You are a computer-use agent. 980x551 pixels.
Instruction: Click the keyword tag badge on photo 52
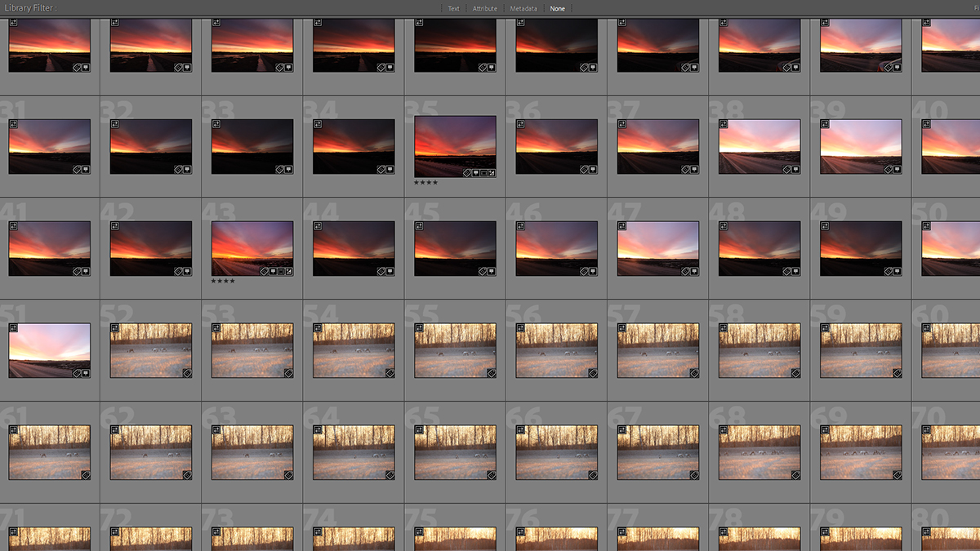pos(187,373)
